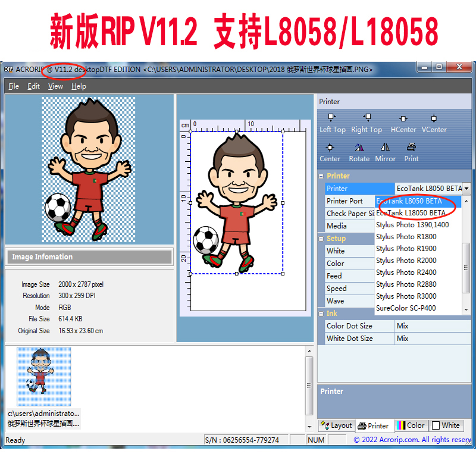The image size is (476, 476).
Task: Choose Stylus Photo R3000 printer
Action: pos(418,296)
